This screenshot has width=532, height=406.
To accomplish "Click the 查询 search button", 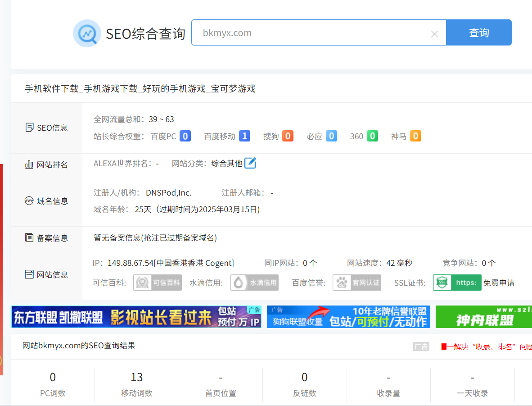I will 478,32.
